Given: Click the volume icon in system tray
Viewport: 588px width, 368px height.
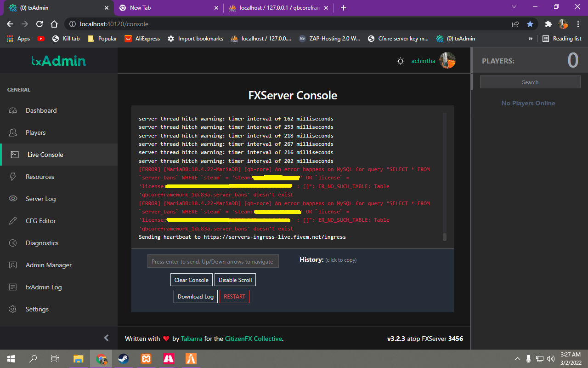Looking at the screenshot, I should point(551,358).
